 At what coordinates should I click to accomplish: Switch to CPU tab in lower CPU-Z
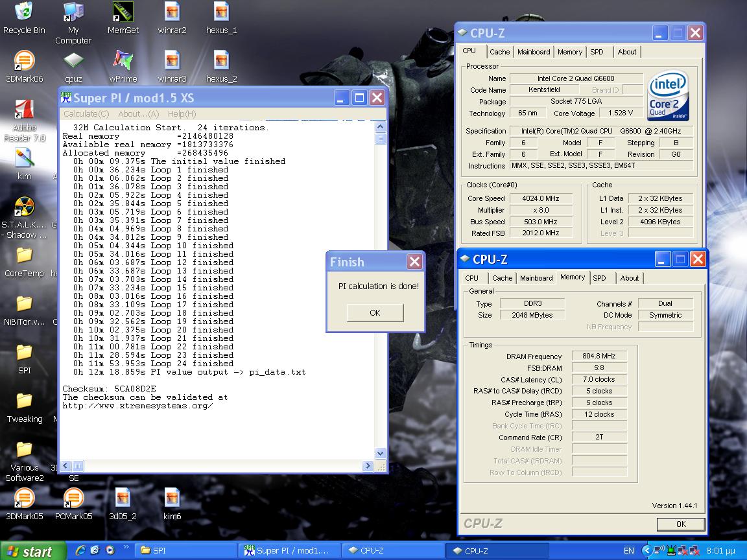coord(471,278)
